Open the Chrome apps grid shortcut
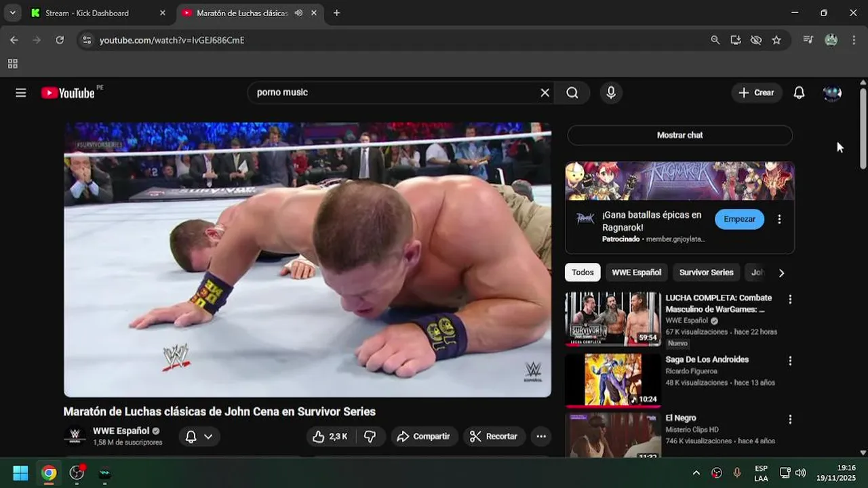 click(x=12, y=64)
